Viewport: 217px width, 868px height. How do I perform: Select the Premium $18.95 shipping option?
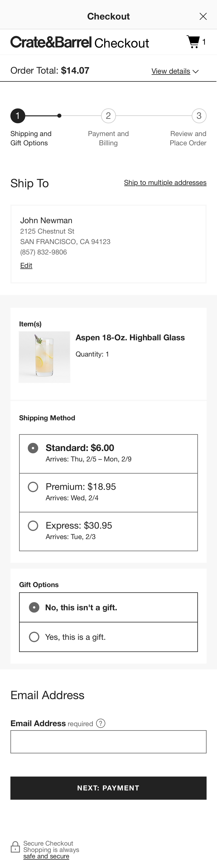[x=33, y=487]
